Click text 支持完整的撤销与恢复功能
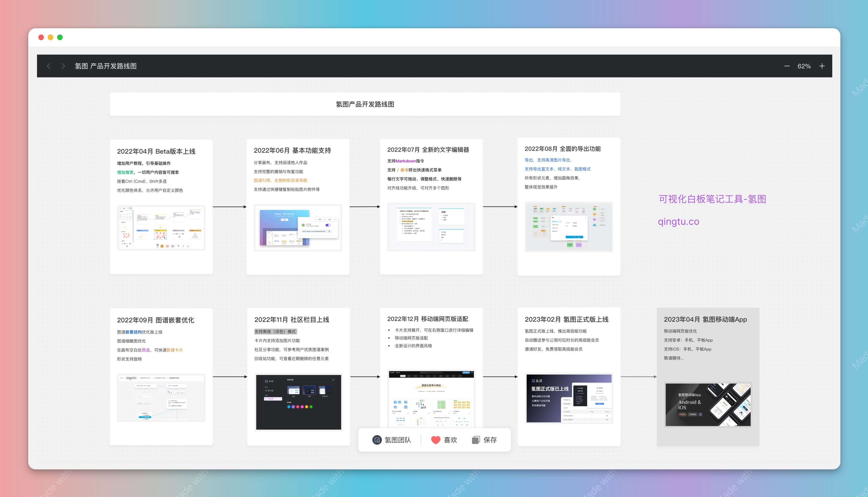Viewport: 868px width, 497px height. (278, 172)
